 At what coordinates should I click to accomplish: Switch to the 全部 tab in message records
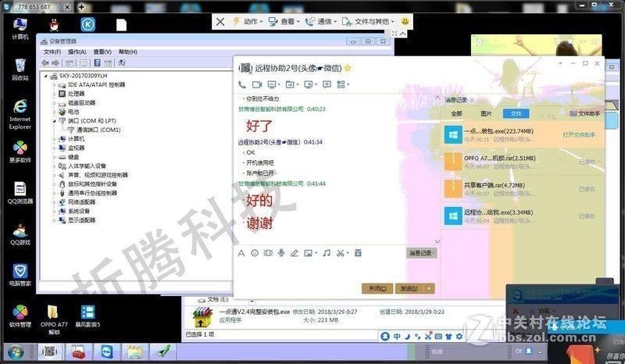click(456, 113)
